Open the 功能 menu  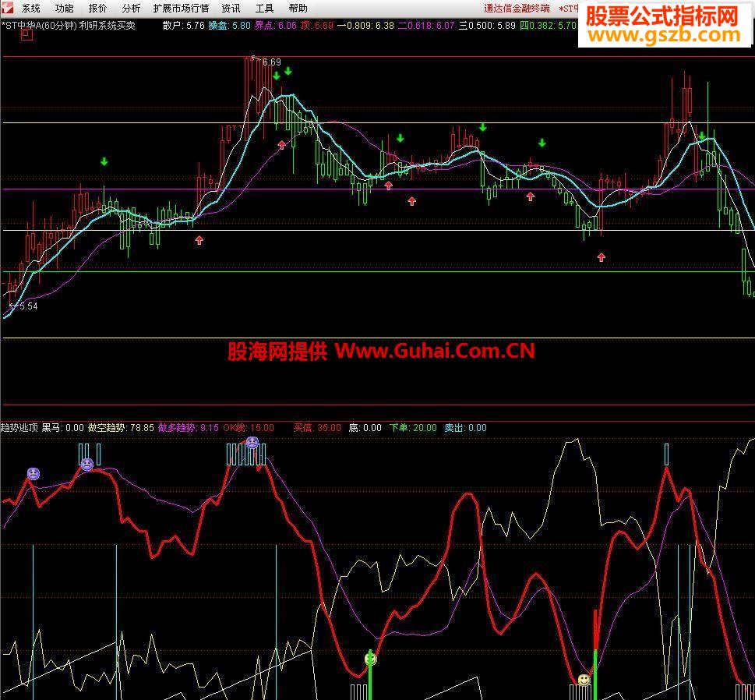pos(64,9)
